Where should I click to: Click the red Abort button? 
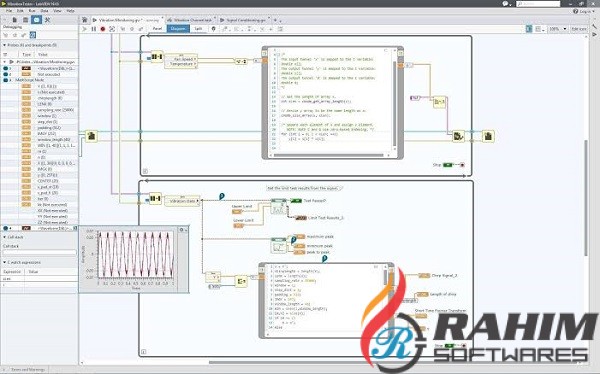(x=103, y=29)
